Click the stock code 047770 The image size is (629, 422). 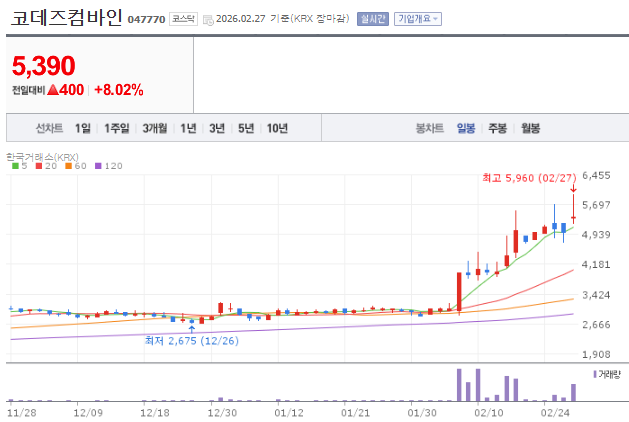coord(146,20)
